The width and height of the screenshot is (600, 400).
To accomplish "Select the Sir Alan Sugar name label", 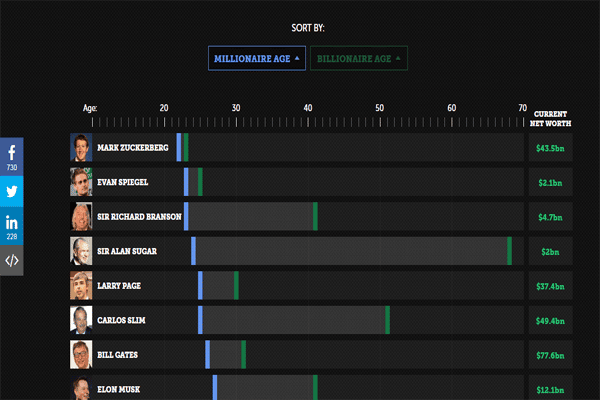I will (127, 251).
